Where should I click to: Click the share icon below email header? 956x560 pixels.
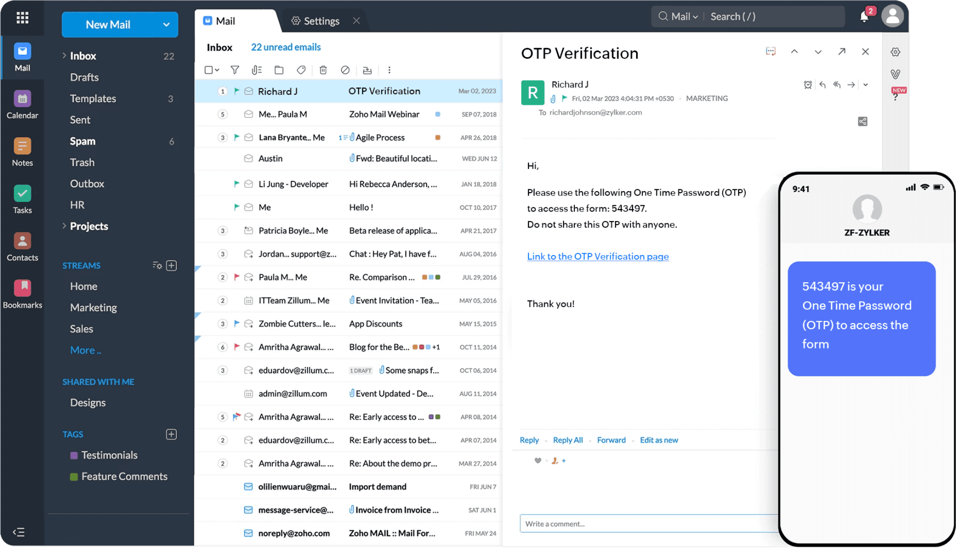tap(862, 121)
